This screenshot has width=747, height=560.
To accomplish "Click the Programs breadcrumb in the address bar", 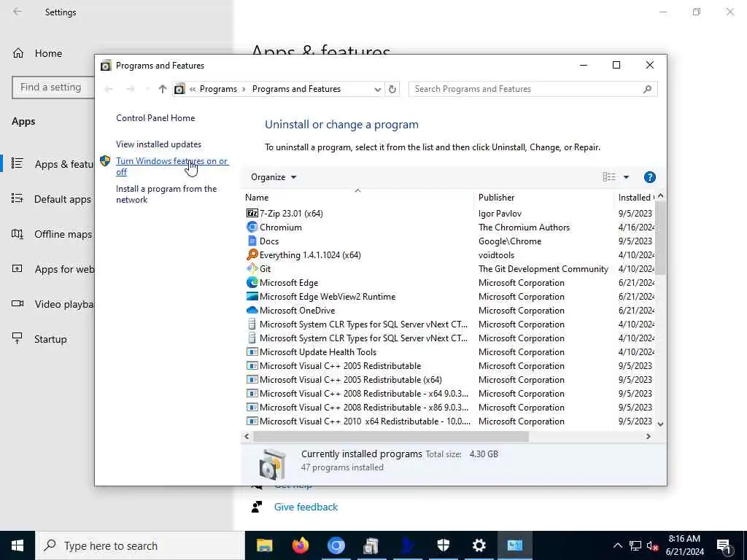I will [218, 89].
